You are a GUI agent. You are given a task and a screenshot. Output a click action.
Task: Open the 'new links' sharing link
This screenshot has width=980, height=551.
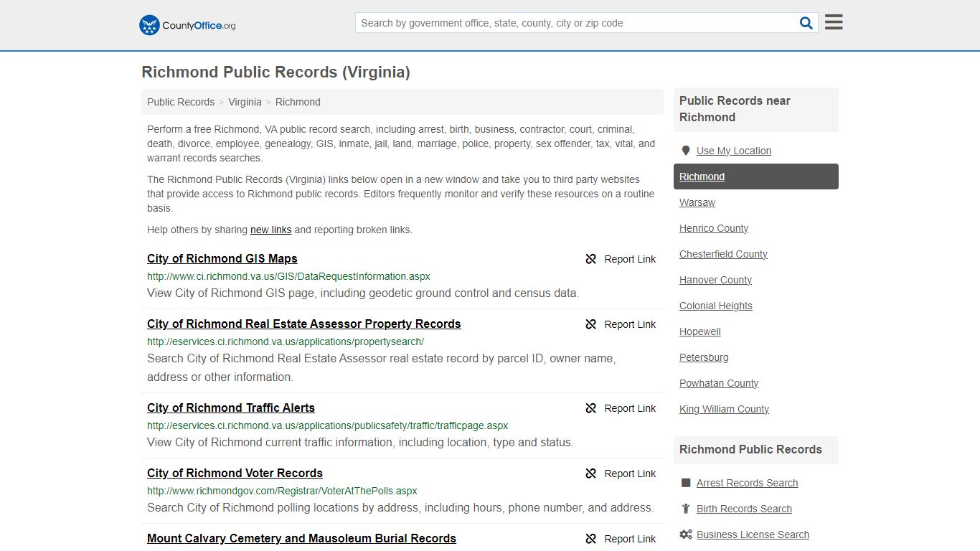[270, 230]
